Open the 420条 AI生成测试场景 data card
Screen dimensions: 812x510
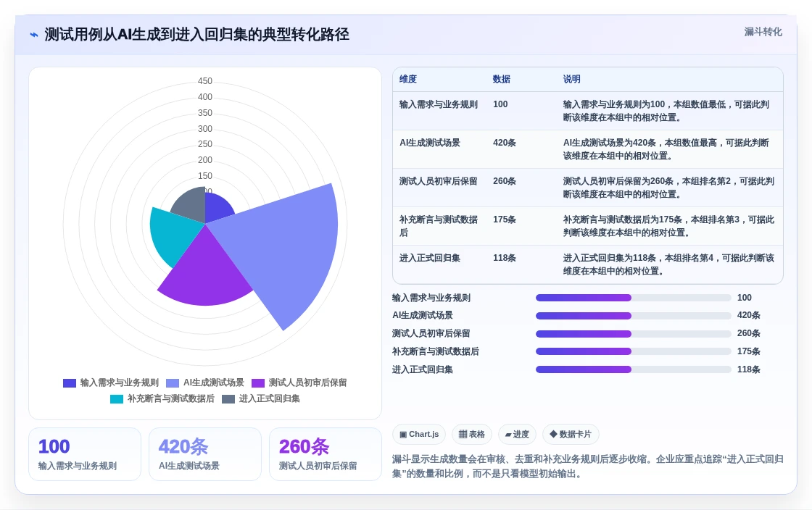point(205,454)
